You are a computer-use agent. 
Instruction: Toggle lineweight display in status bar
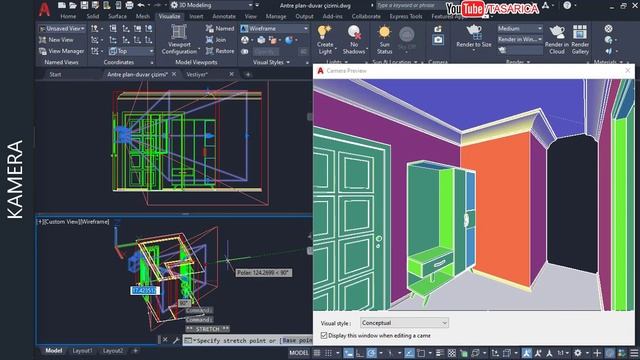click(x=440, y=353)
